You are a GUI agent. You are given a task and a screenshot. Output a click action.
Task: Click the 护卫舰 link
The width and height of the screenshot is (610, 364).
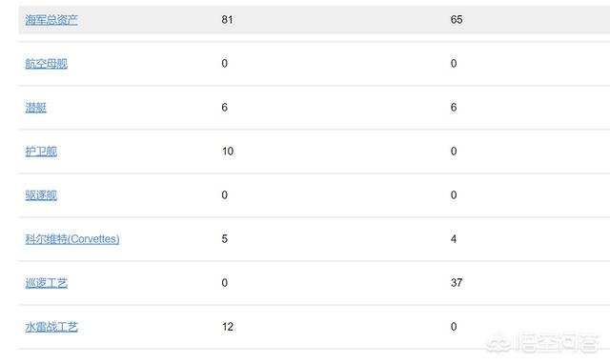(x=41, y=152)
